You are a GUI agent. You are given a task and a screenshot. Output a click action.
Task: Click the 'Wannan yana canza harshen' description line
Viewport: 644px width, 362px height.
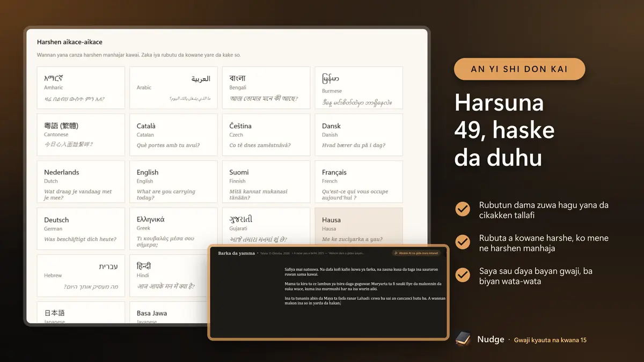[x=138, y=55]
